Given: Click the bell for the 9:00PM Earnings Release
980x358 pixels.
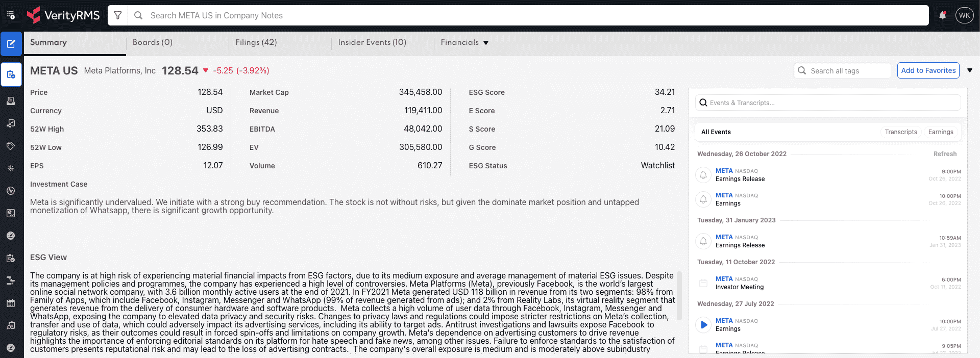Looking at the screenshot, I should coord(703,175).
